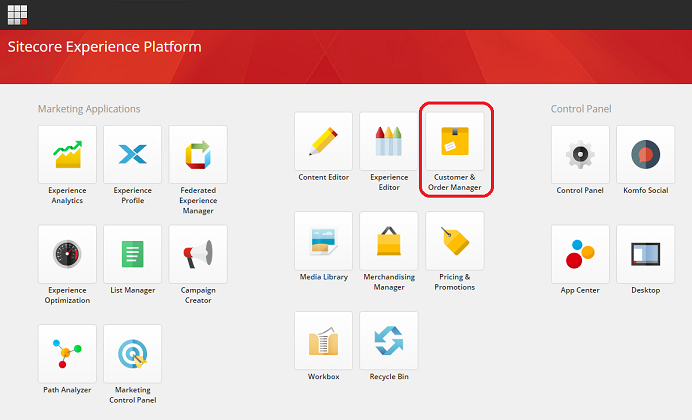
Task: Open Federated Experience Manager
Action: 198,155
